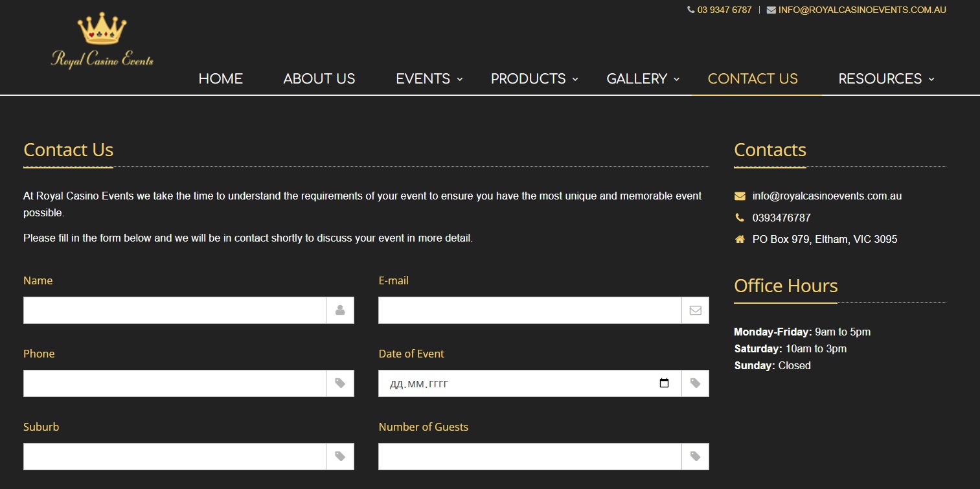Image resolution: width=980 pixels, height=489 pixels.
Task: Click the Name field label
Action: point(38,280)
